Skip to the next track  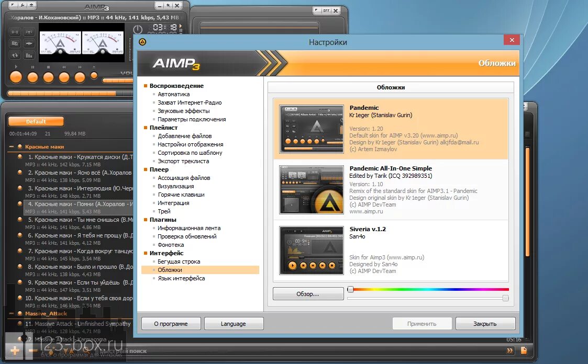click(80, 77)
